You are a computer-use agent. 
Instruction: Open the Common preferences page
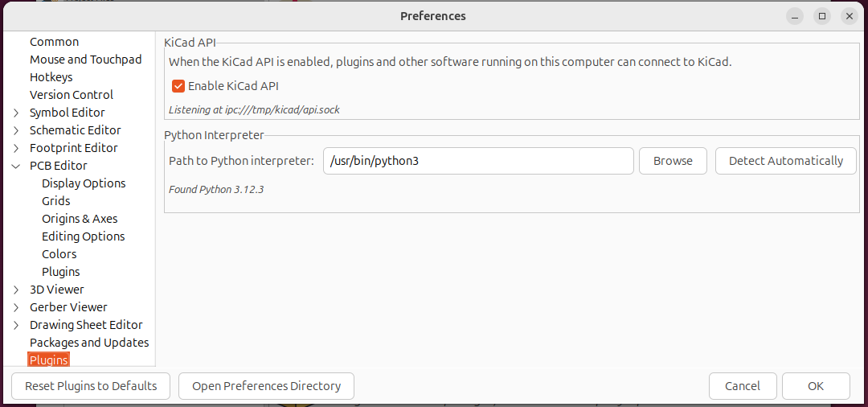54,42
